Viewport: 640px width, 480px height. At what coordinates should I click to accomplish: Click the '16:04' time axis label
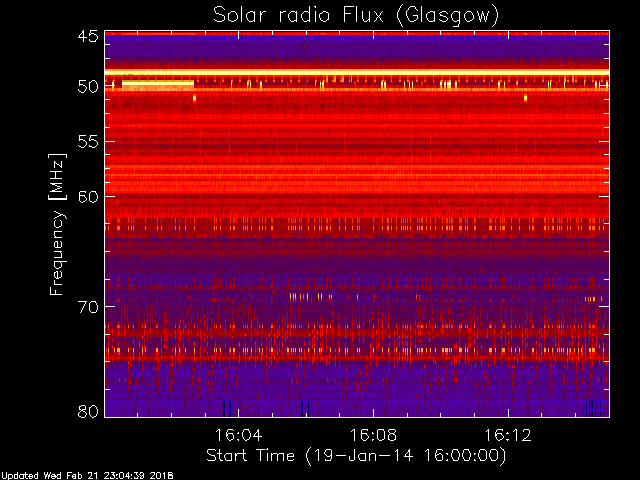coord(238,435)
